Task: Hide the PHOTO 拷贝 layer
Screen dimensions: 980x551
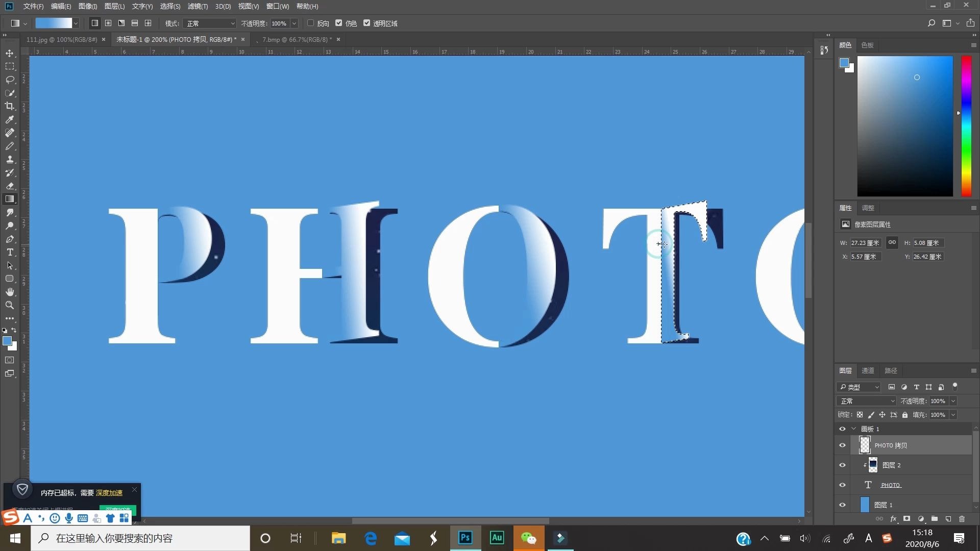Action: pyautogui.click(x=842, y=445)
